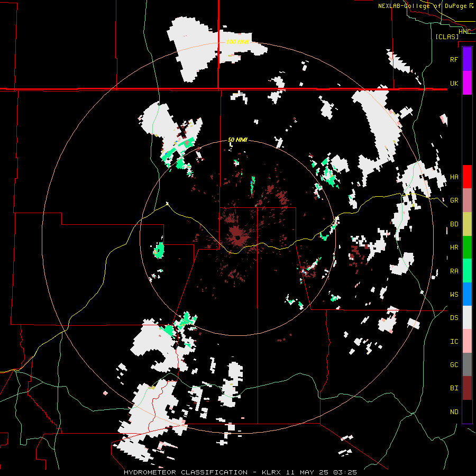Viewport: 476px width, 476px height.
Task: Click the yellow BD legend color swatch
Action: tap(467, 224)
